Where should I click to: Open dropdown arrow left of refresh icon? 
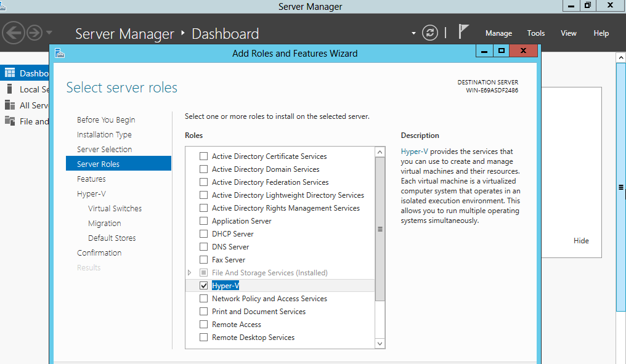(413, 33)
